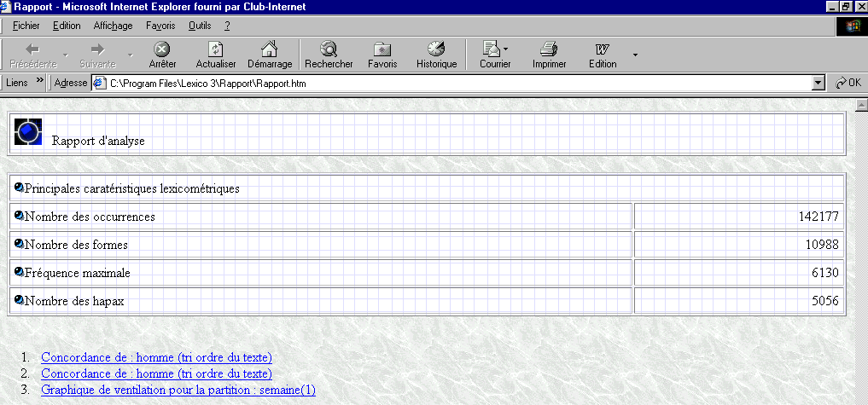Show the Historique panel
Image resolution: width=868 pixels, height=405 pixels.
[436, 49]
